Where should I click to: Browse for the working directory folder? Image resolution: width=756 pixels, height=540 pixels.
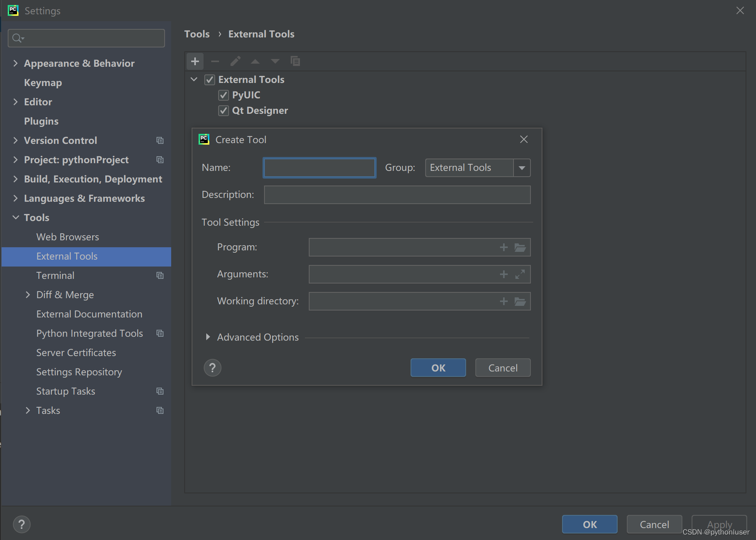click(520, 301)
